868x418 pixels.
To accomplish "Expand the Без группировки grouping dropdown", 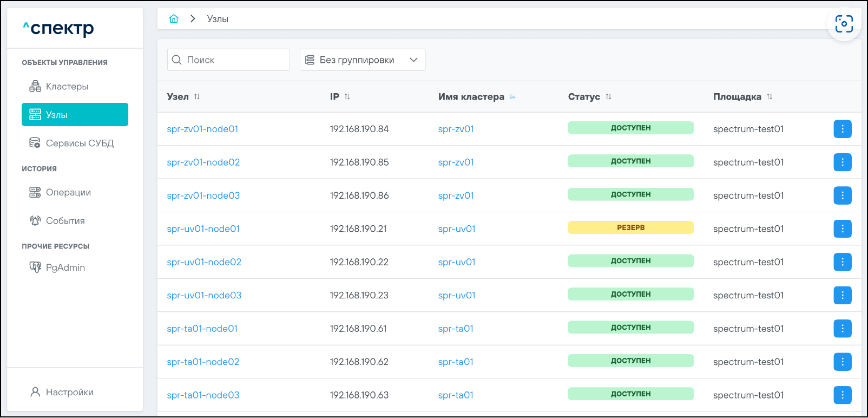I will [362, 60].
